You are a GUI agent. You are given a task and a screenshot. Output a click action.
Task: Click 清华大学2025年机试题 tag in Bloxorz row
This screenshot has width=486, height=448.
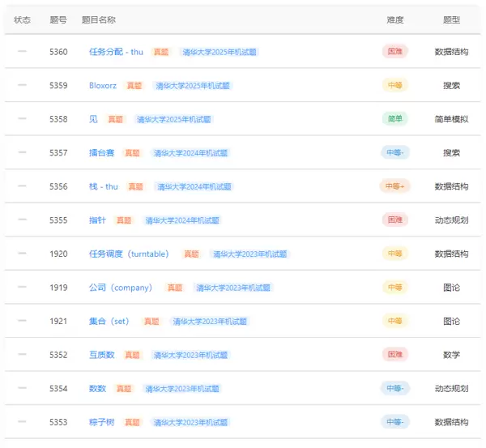(193, 85)
